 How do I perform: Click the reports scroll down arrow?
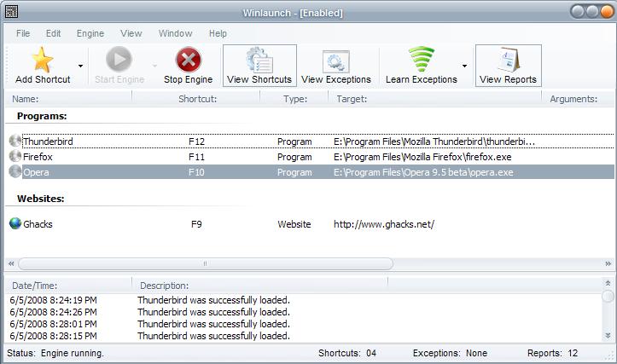(x=608, y=335)
